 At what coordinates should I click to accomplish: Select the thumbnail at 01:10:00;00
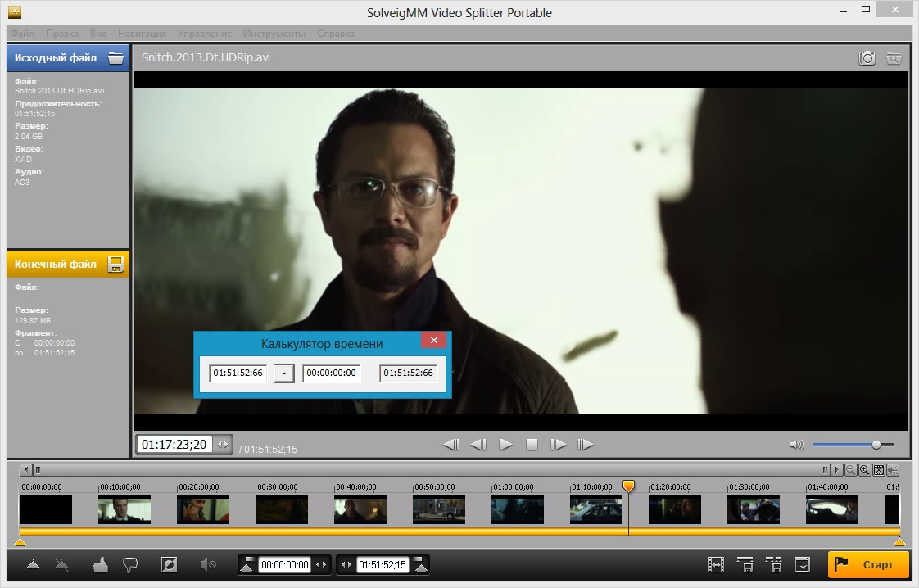pyautogui.click(x=596, y=509)
